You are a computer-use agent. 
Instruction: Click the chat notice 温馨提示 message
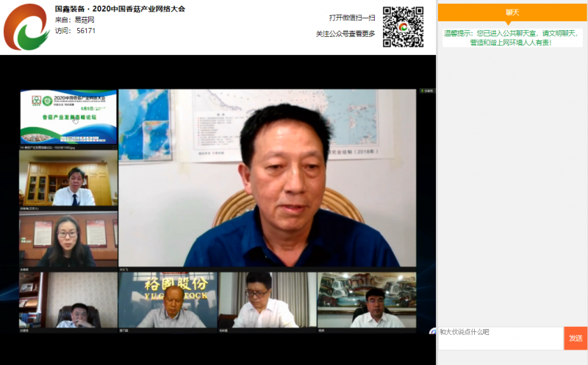[x=512, y=38]
